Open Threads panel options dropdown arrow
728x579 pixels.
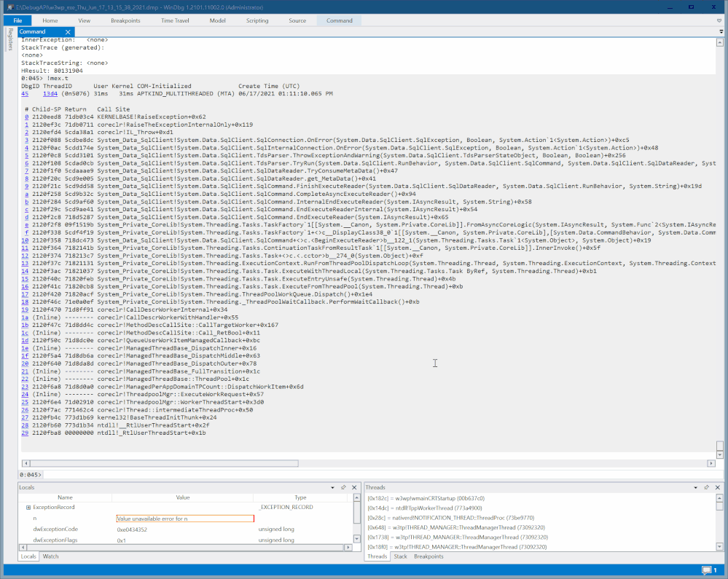click(x=695, y=488)
